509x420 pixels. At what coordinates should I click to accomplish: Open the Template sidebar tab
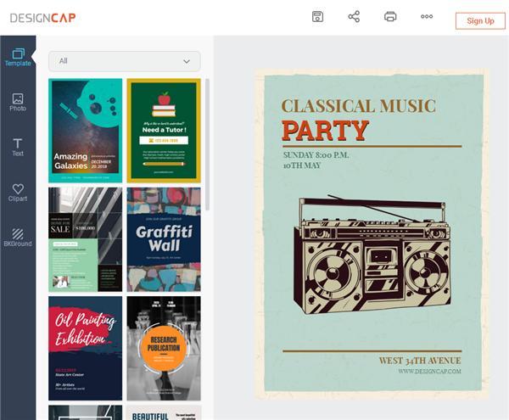coord(18,58)
